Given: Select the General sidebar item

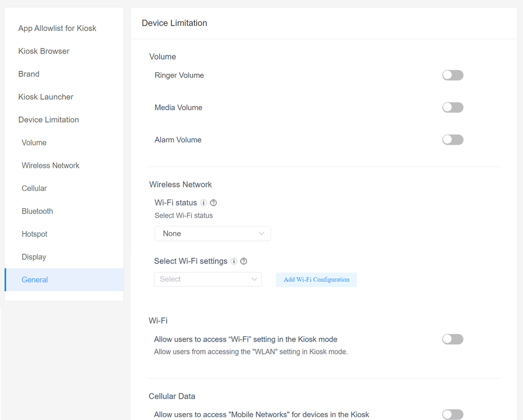Looking at the screenshot, I should (x=64, y=280).
